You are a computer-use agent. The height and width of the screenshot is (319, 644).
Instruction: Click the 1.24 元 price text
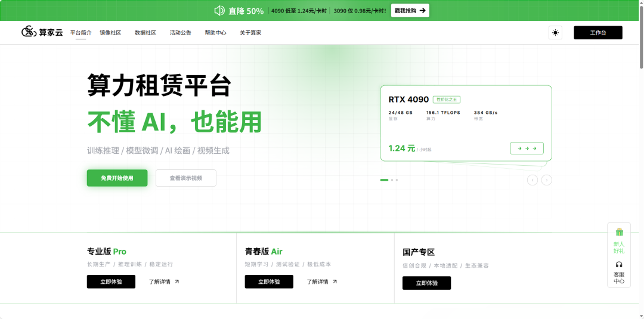coord(402,148)
